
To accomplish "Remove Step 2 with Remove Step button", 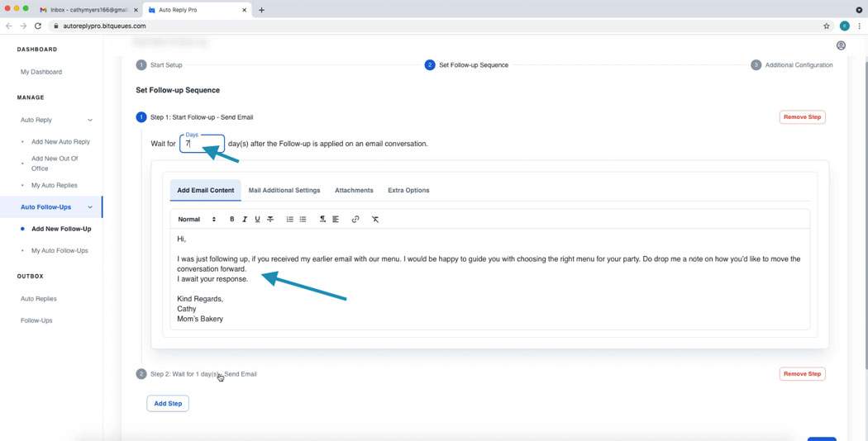I will (802, 374).
